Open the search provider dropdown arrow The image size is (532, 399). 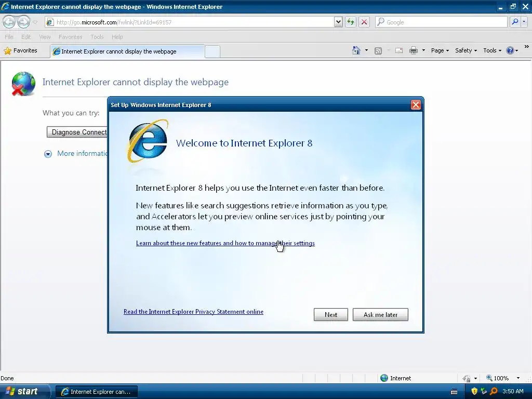pos(524,22)
